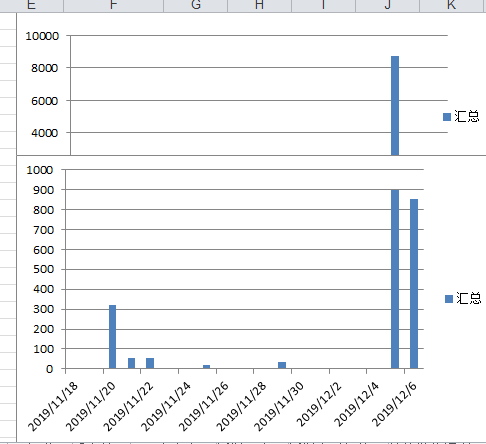Click axis label 4000 in upper chart
Image resolution: width=486 pixels, height=444 pixels.
(44, 133)
